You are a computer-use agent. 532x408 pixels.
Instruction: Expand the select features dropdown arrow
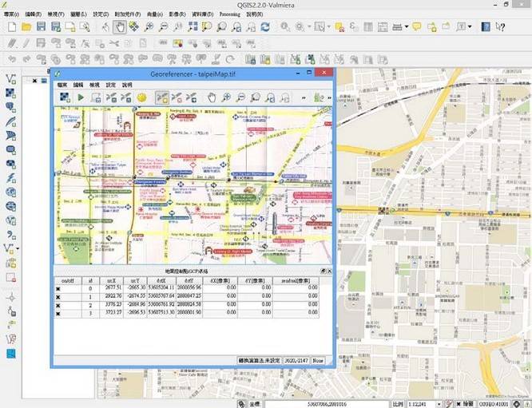[329, 27]
